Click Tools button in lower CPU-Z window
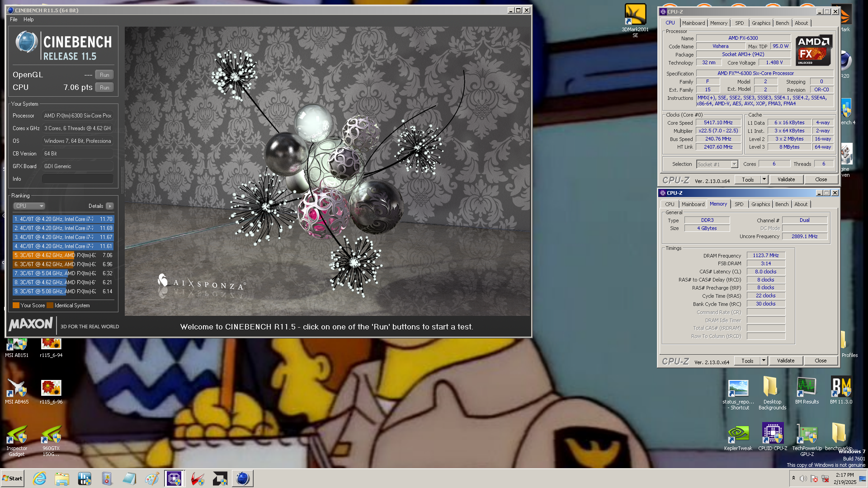868x488 pixels. point(747,361)
